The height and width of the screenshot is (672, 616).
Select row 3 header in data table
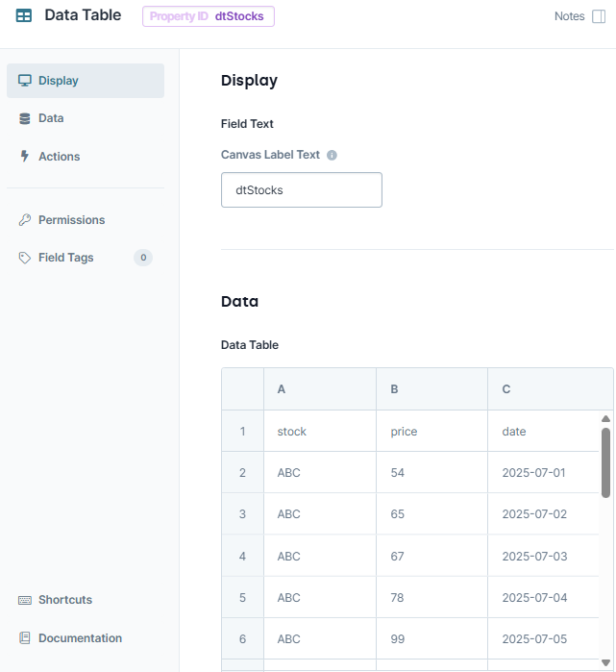point(242,514)
